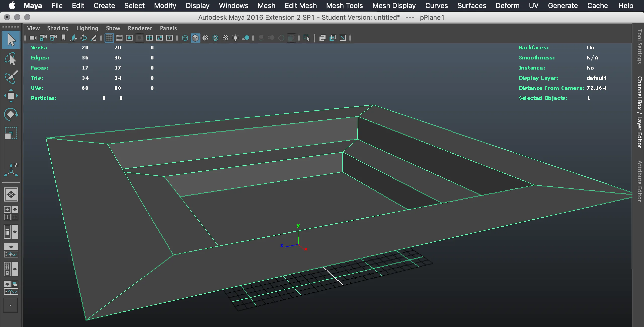The image size is (644, 327).
Task: Open the Attribute Editor side tab
Action: tap(639, 181)
